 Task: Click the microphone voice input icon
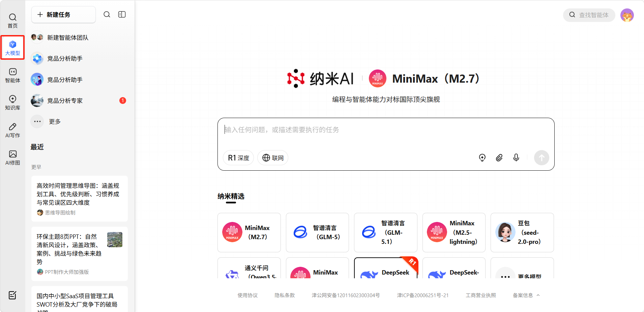516,158
